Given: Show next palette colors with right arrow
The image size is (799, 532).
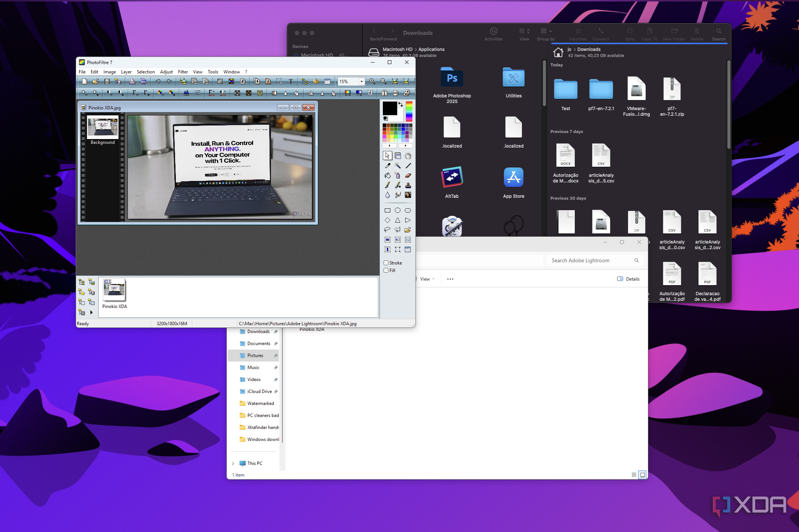Looking at the screenshot, I should 405,145.
